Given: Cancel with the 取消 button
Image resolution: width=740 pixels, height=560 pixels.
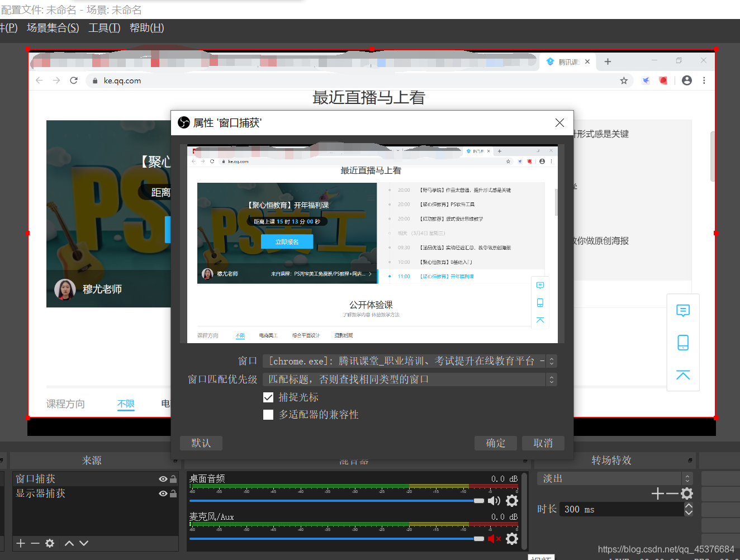Looking at the screenshot, I should pyautogui.click(x=543, y=443).
